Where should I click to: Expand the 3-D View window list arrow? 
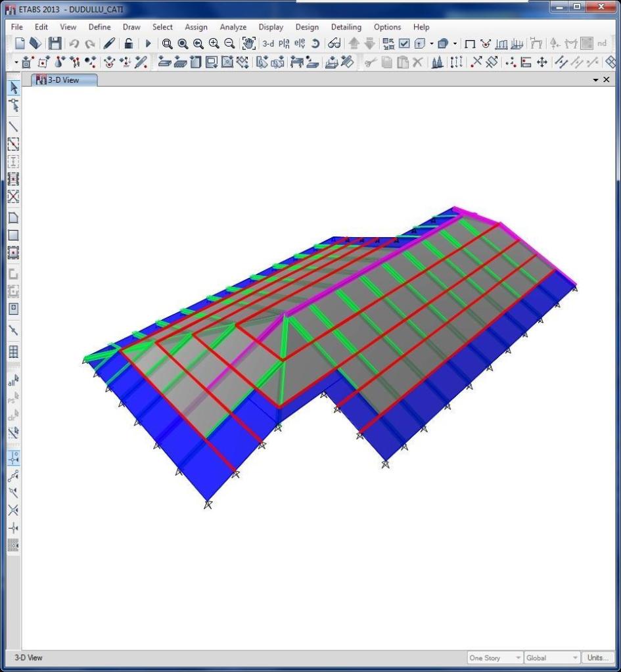(595, 79)
